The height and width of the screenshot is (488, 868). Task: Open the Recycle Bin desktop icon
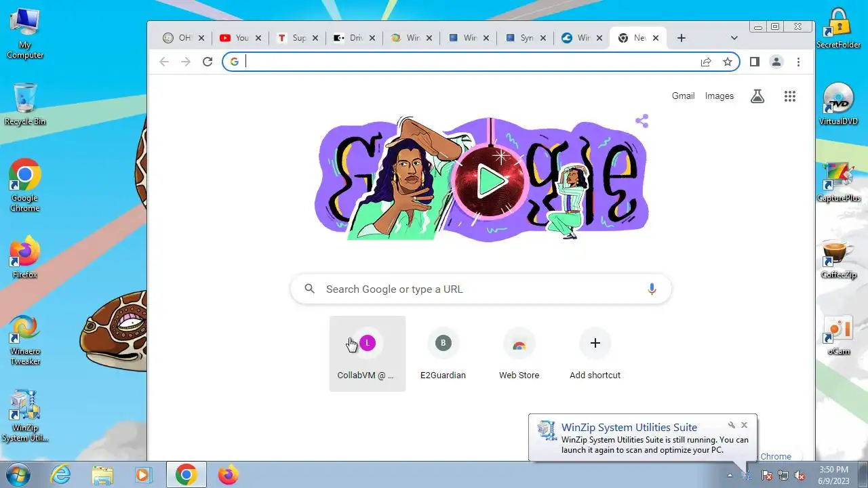(x=25, y=104)
